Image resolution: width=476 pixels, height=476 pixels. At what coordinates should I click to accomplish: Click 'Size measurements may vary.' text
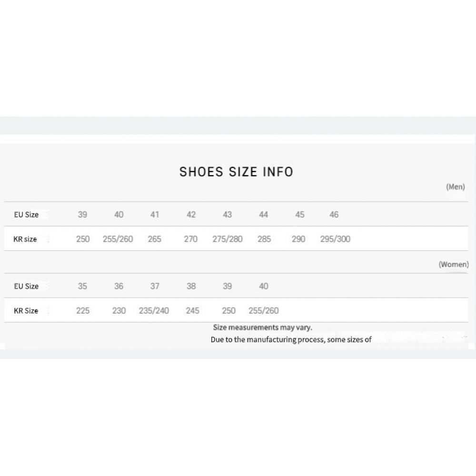[x=262, y=327]
